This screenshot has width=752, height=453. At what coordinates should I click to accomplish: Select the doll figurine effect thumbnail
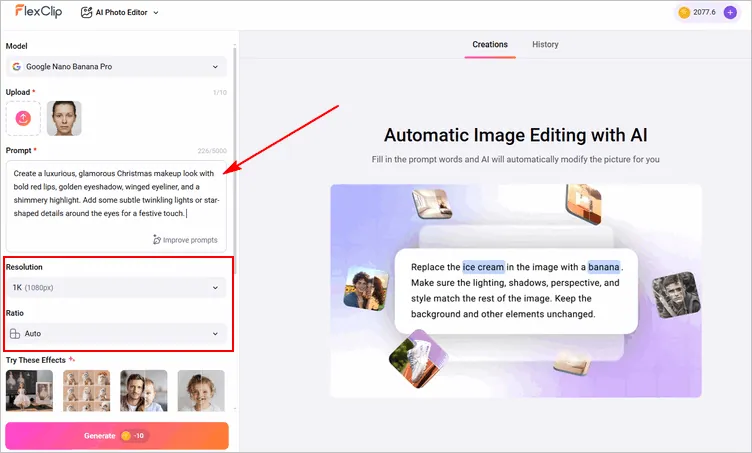point(29,391)
